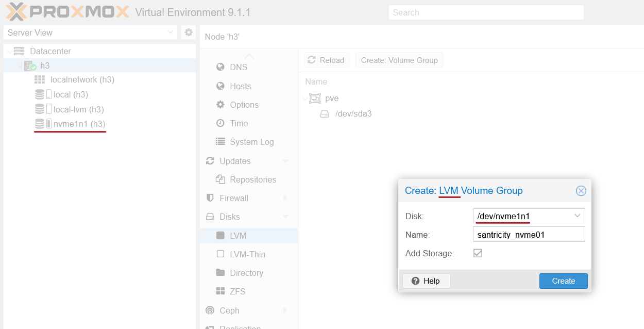The height and width of the screenshot is (329, 644).
Task: Click the pve volume group icon
Action: [314, 98]
